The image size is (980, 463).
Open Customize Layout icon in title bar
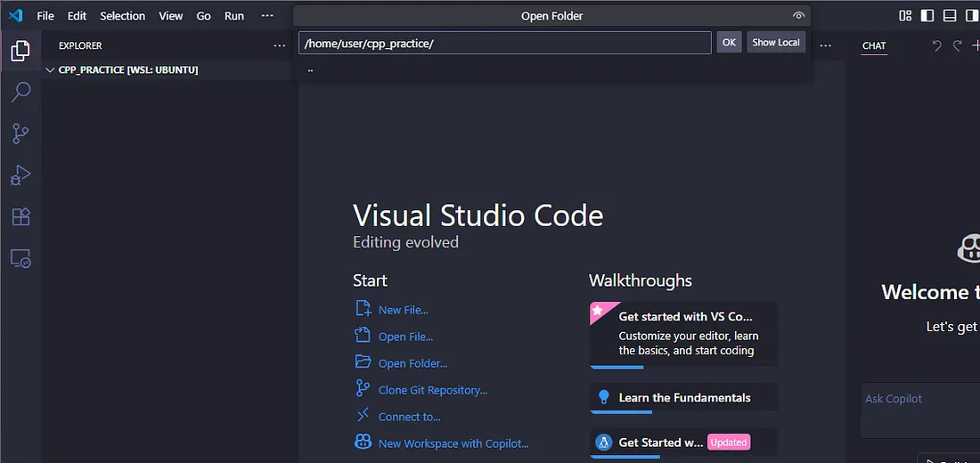tap(905, 16)
